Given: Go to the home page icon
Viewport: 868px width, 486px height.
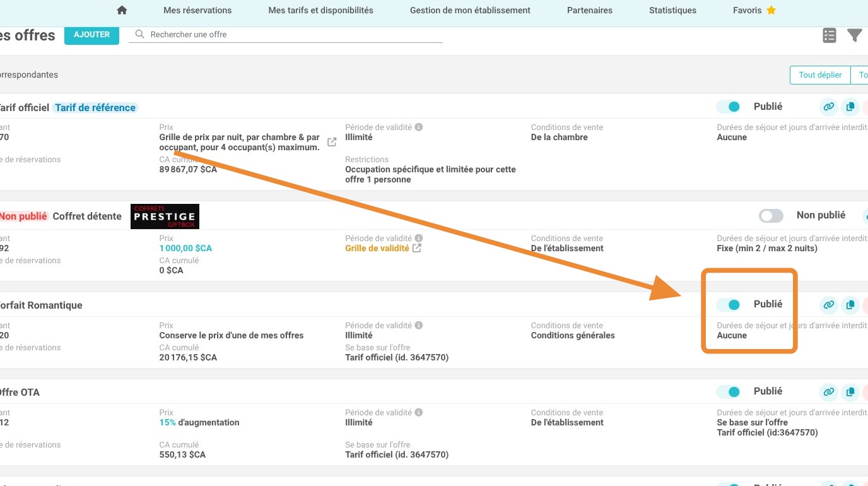Looking at the screenshot, I should point(122,10).
